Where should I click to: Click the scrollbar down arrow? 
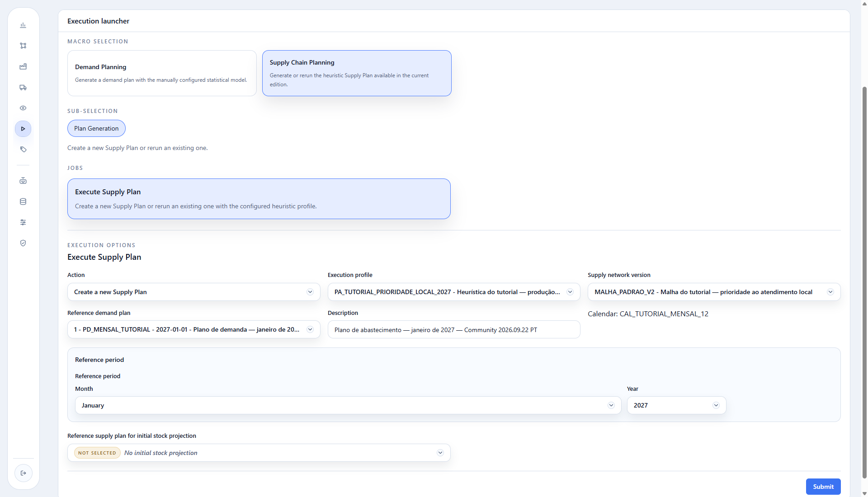864,493
